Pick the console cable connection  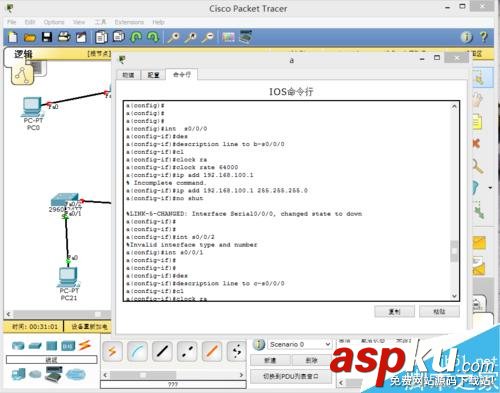coord(137,351)
